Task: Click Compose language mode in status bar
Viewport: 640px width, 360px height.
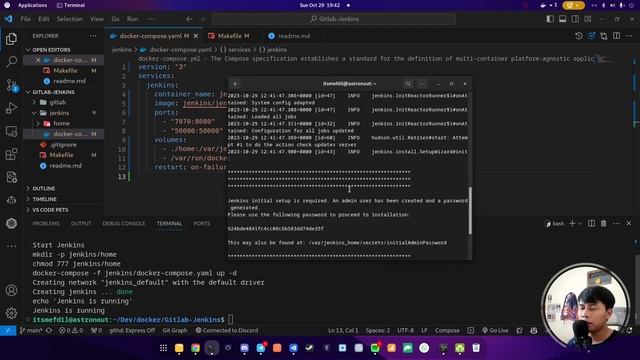Action: (447, 330)
